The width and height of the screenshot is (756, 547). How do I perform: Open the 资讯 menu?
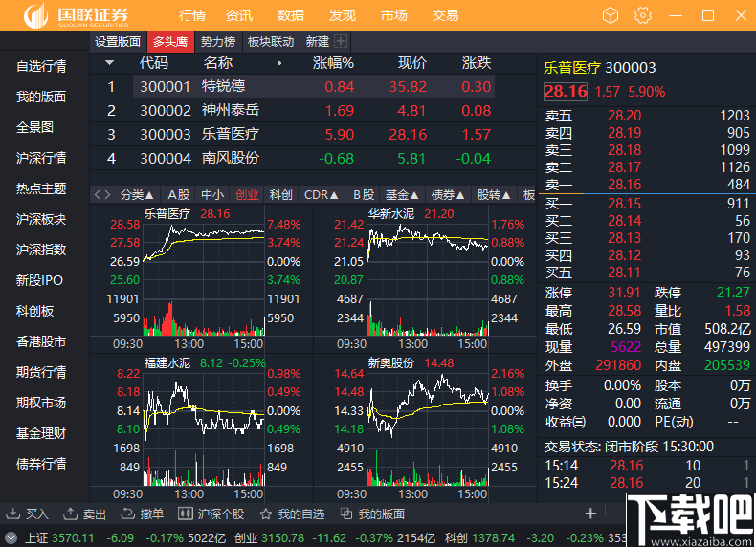(x=239, y=15)
